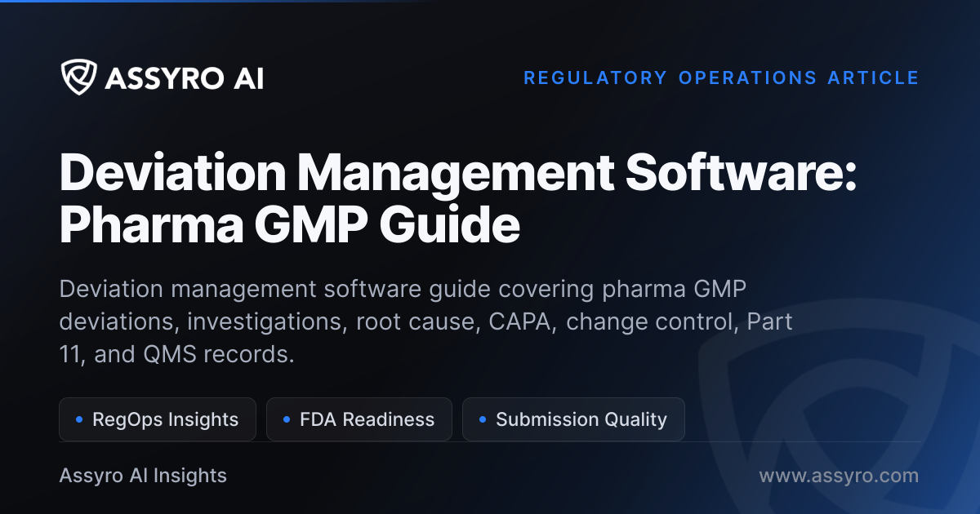
Task: Click the Assyro AI Insights footer text
Action: [x=143, y=476]
